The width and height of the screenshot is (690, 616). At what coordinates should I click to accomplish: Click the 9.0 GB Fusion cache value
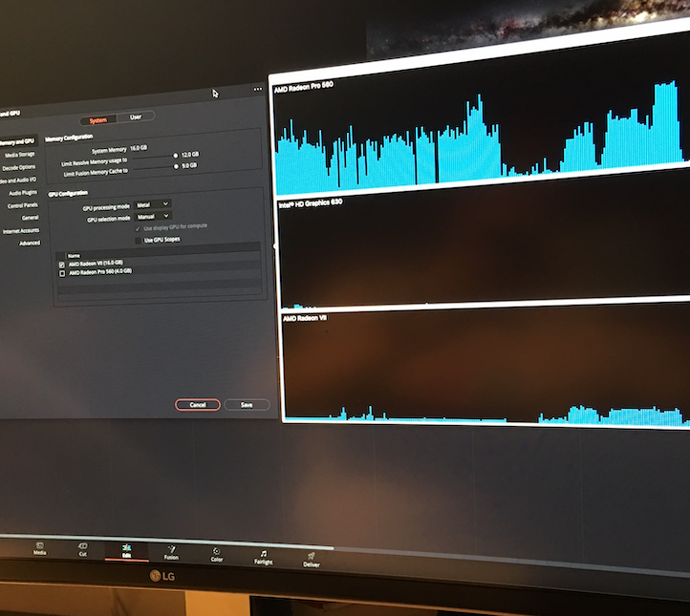pos(189,165)
